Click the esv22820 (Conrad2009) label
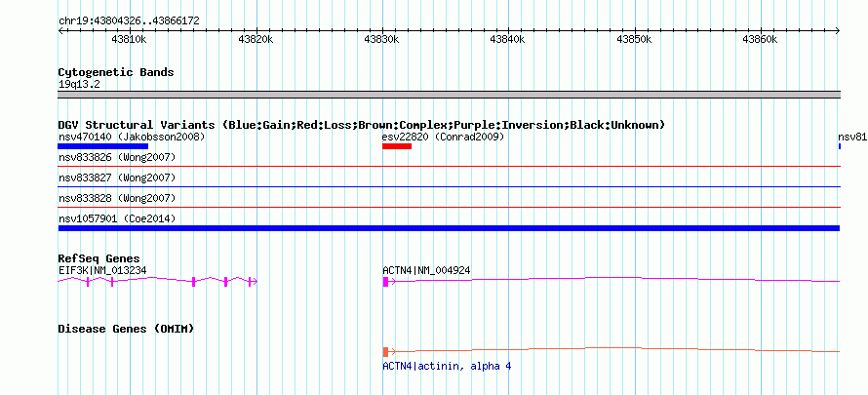This screenshot has height=395, width=868. point(444,137)
